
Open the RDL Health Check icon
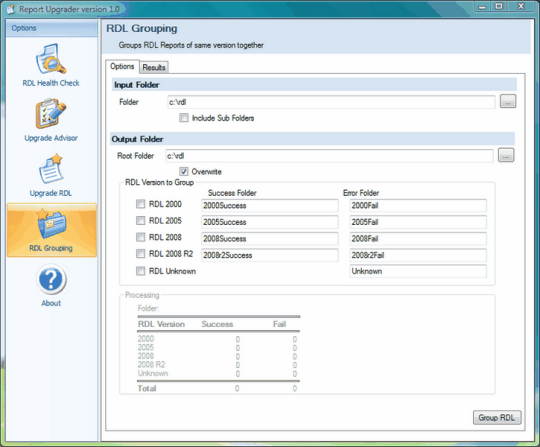[x=51, y=59]
